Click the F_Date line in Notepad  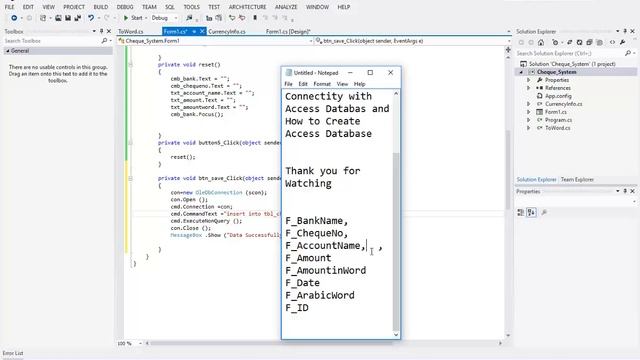(302, 283)
